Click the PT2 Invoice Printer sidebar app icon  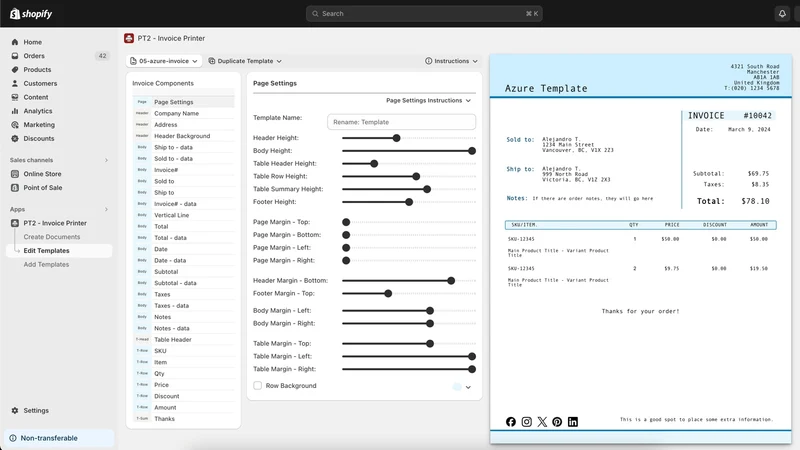[15, 223]
